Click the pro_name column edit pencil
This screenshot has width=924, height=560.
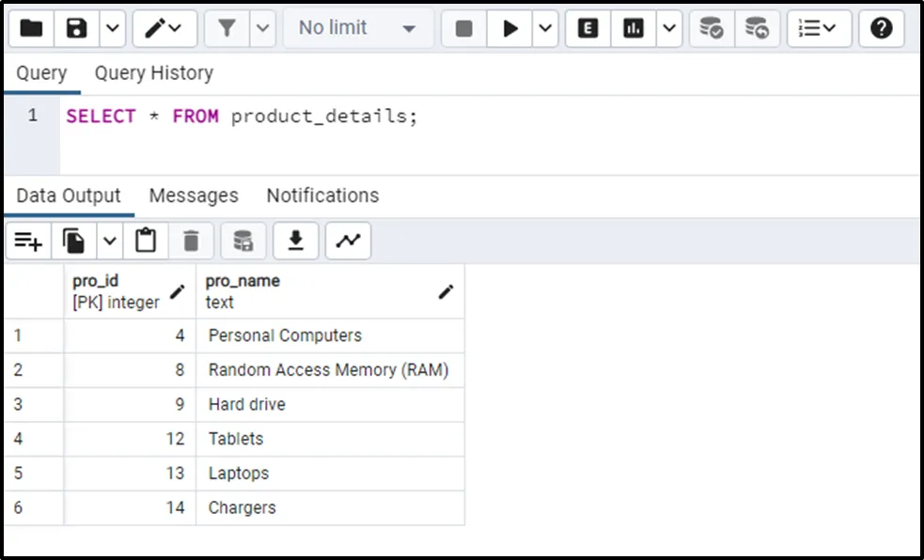coord(446,292)
